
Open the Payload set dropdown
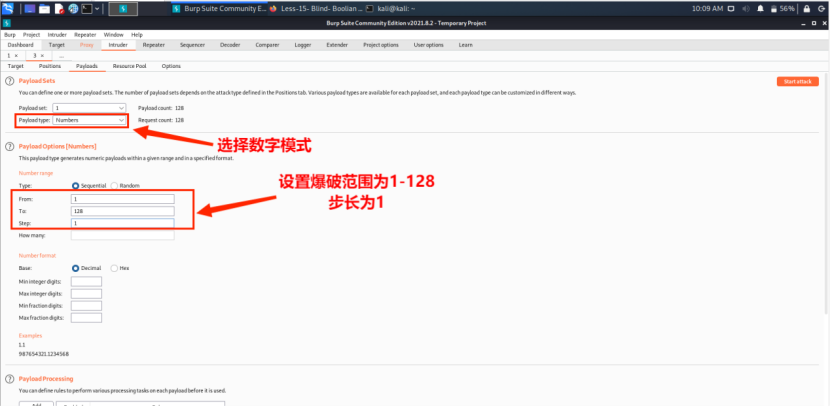tap(89, 107)
